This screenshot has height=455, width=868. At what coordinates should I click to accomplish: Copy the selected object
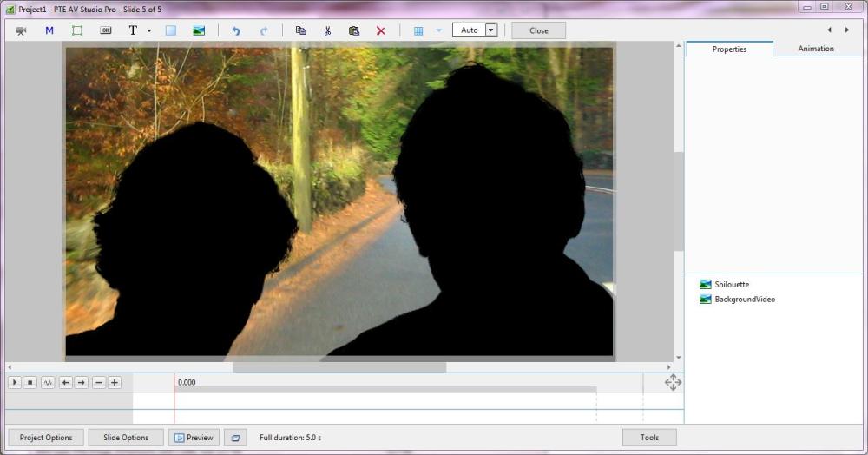pyautogui.click(x=300, y=30)
